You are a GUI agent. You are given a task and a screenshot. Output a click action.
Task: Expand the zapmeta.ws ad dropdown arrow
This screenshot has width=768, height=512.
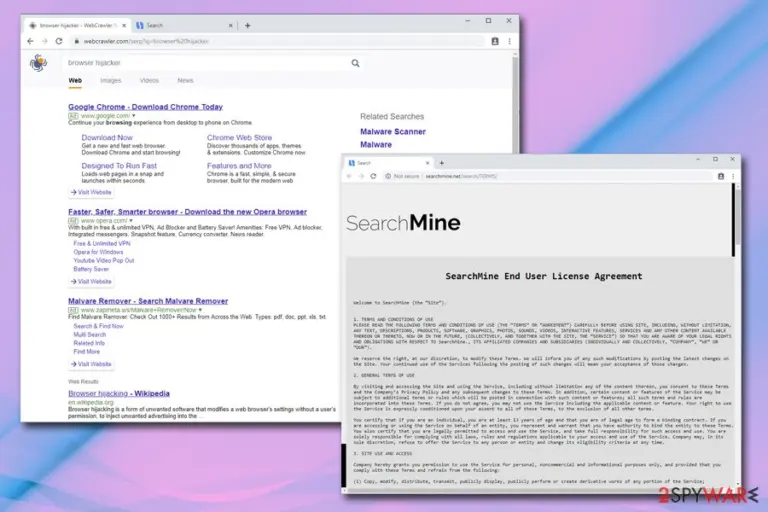(x=200, y=310)
